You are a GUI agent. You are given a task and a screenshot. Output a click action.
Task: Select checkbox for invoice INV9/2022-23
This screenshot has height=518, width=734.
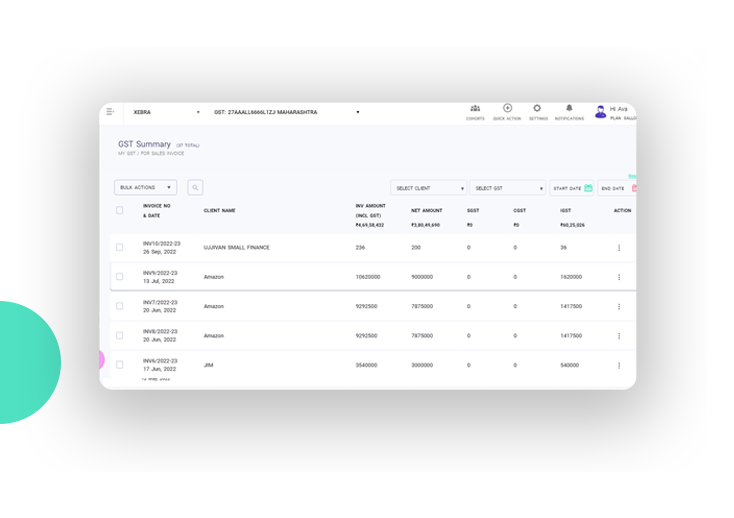coord(120,277)
